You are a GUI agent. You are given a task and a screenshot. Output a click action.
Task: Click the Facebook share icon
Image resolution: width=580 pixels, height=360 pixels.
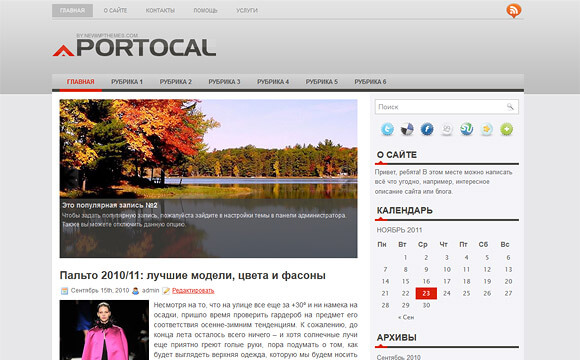[x=427, y=129]
